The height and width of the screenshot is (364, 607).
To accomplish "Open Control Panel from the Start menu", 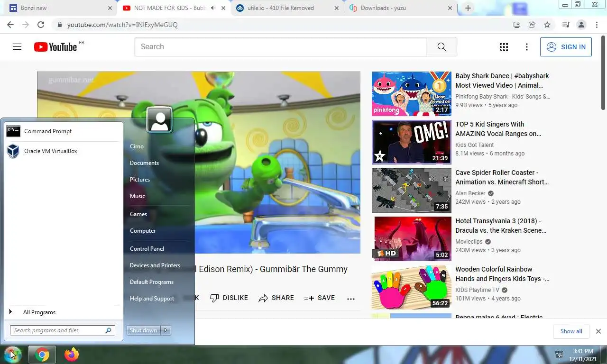I will coord(147,249).
